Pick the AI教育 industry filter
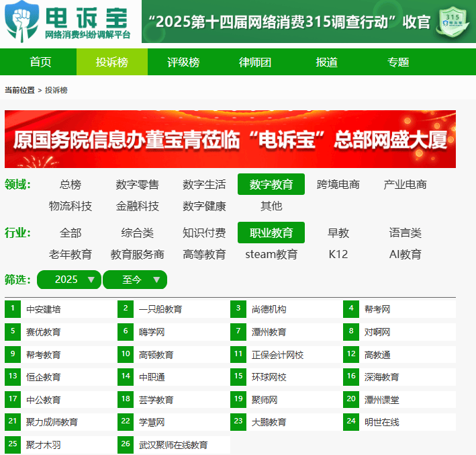Screen dimensions: 476x455 coord(405,254)
